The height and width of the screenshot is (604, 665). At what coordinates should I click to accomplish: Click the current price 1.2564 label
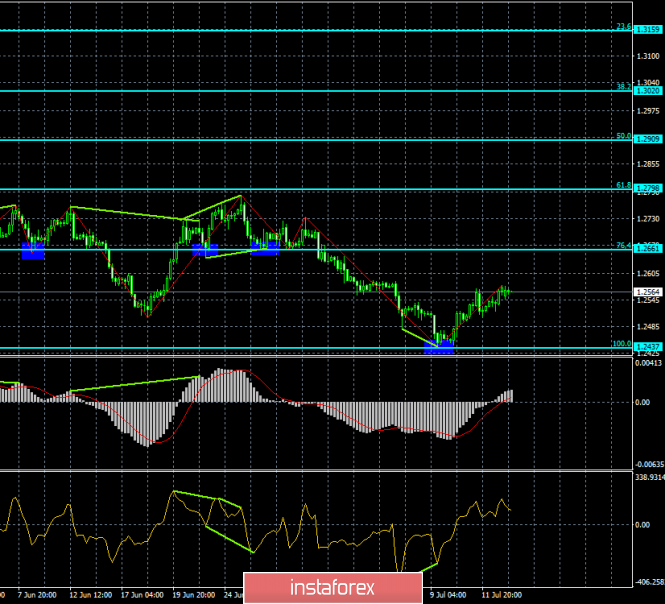648,292
